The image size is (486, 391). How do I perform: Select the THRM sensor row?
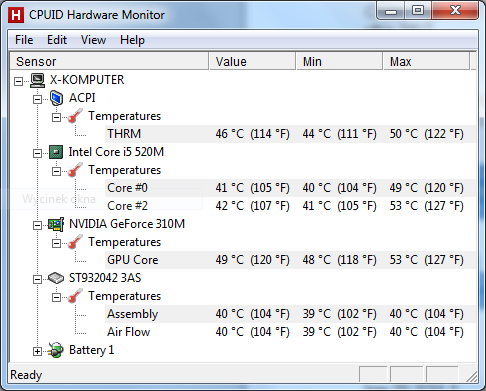[x=290, y=134]
